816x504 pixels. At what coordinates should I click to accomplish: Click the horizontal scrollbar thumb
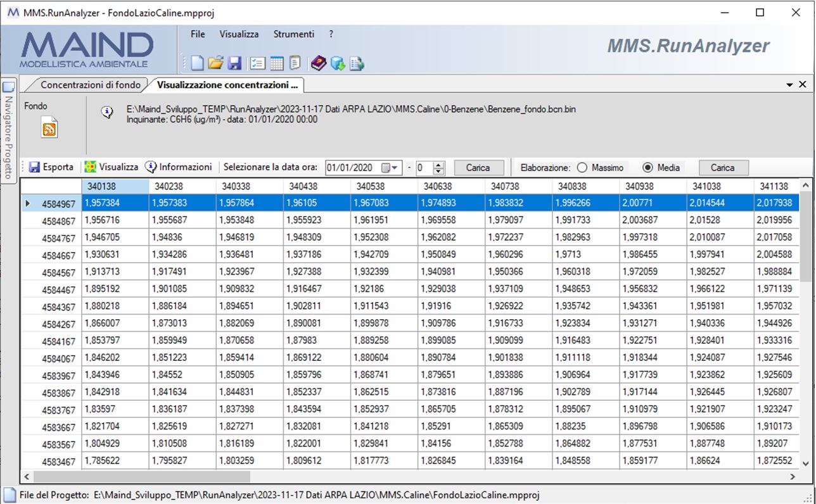click(142, 477)
